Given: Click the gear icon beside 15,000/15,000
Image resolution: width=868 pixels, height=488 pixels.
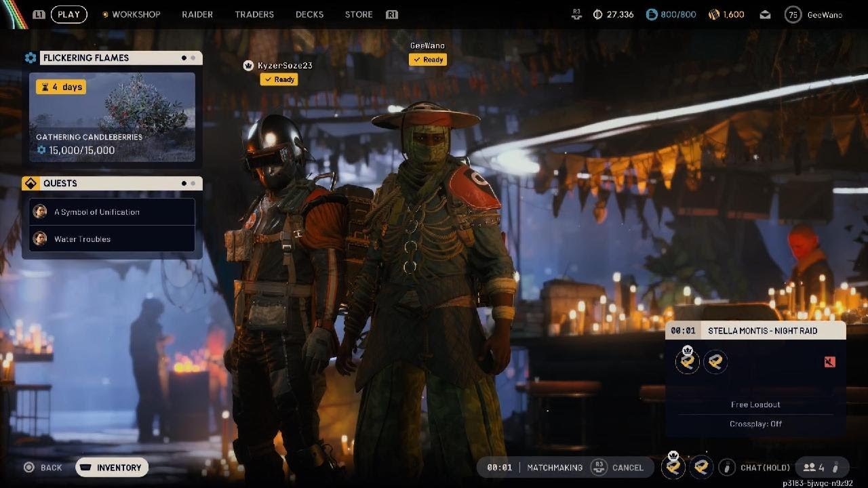Looking at the screenshot, I should coord(41,150).
